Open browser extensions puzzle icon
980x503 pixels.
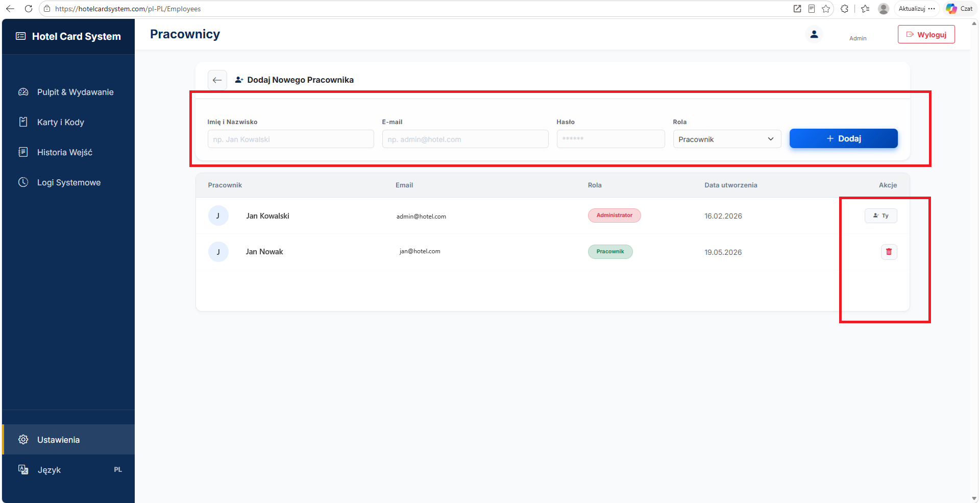click(x=845, y=9)
